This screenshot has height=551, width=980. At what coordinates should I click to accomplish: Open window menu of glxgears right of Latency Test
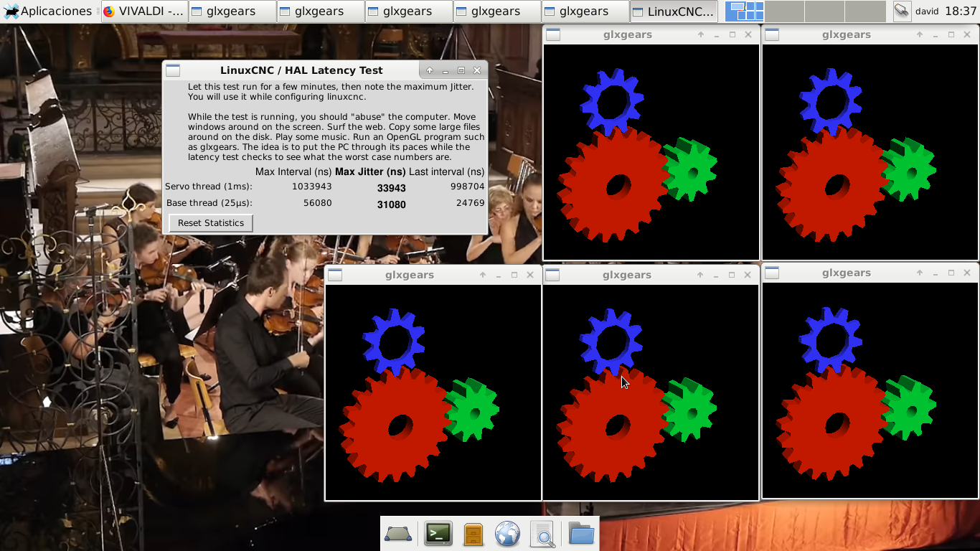click(x=552, y=34)
